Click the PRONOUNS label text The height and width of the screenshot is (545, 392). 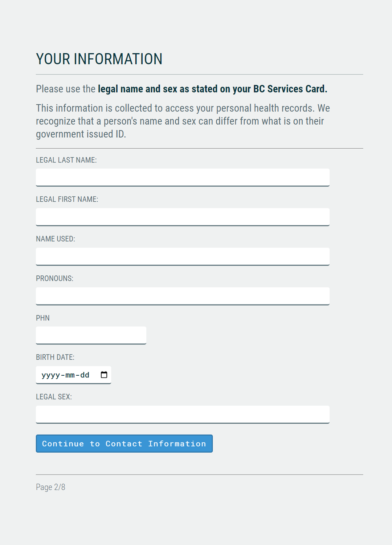click(x=54, y=279)
